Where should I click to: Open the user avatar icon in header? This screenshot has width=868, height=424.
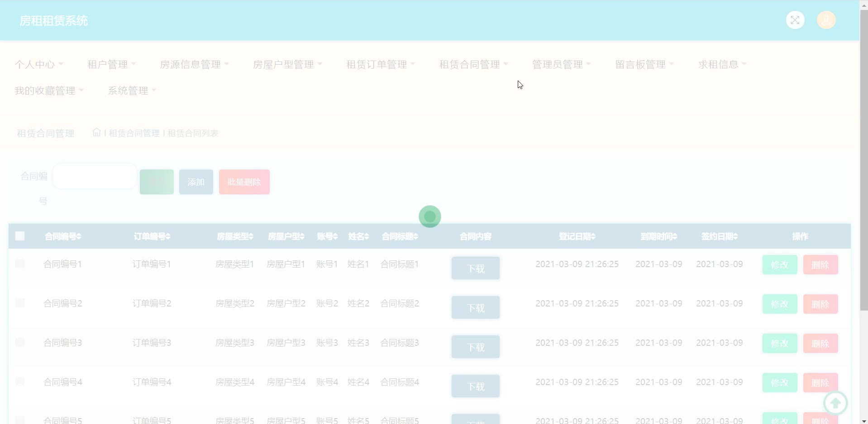click(826, 20)
